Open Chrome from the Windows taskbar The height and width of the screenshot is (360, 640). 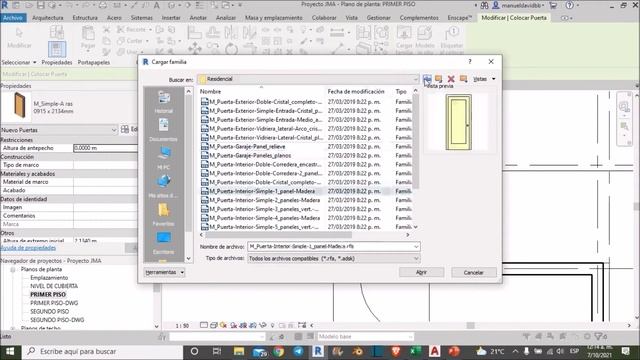pos(279,351)
